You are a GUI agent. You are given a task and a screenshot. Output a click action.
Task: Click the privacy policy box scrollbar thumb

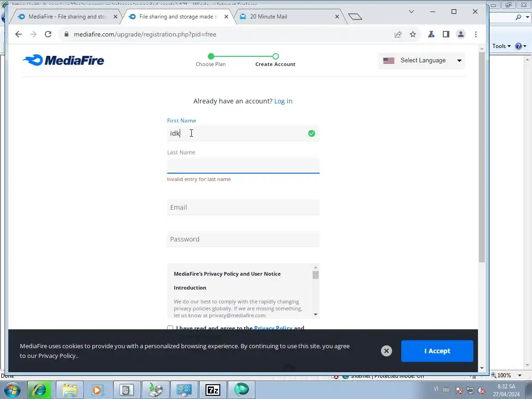pyautogui.click(x=315, y=275)
